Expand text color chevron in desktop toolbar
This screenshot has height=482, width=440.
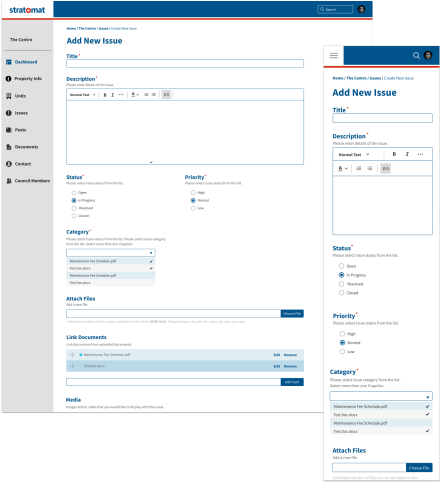[x=138, y=95]
